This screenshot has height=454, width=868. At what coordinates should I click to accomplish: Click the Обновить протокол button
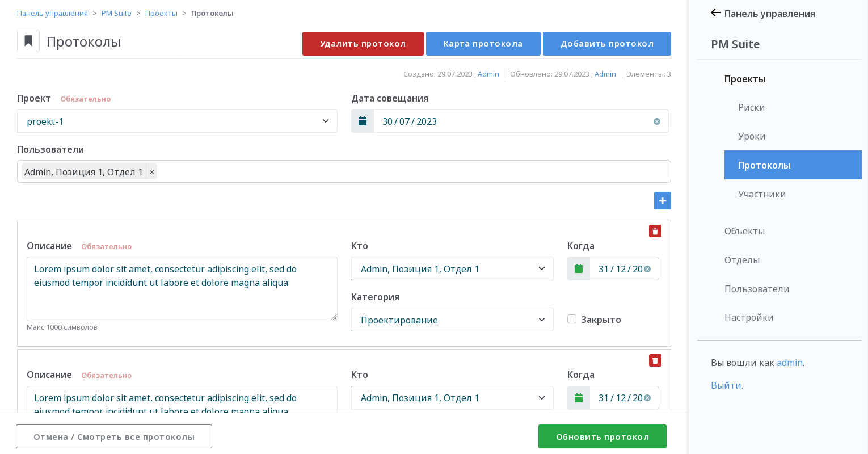click(602, 436)
